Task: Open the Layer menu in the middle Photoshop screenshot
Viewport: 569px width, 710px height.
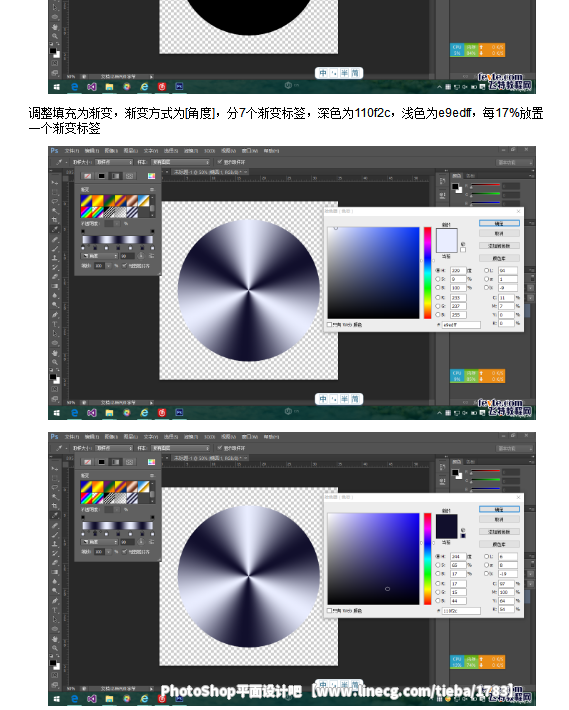Action: click(131, 151)
